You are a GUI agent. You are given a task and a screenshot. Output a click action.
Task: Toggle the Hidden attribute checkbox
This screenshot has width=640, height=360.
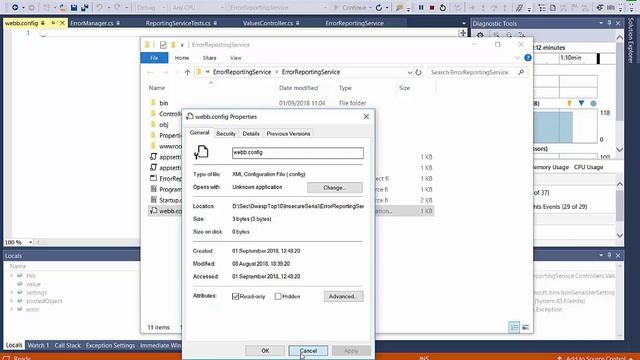278,296
